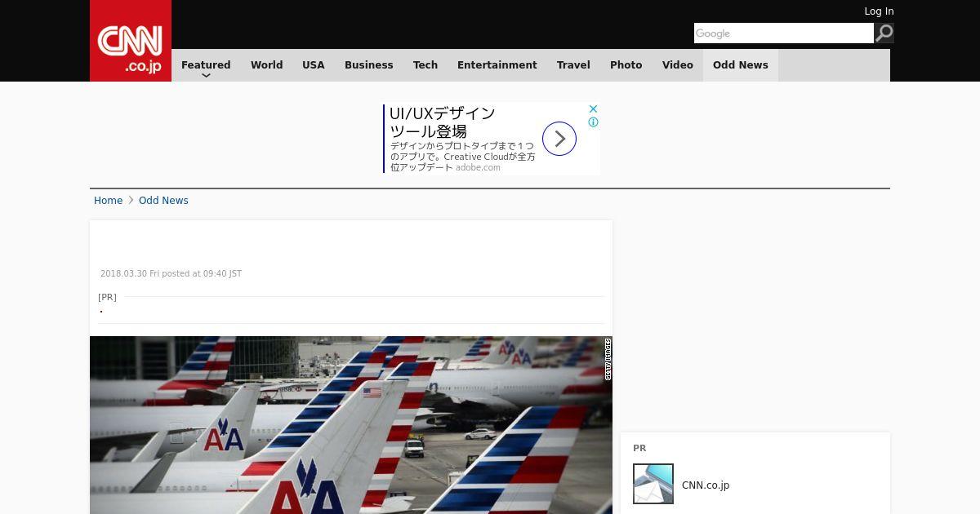Open the ad info icon

[x=594, y=122]
